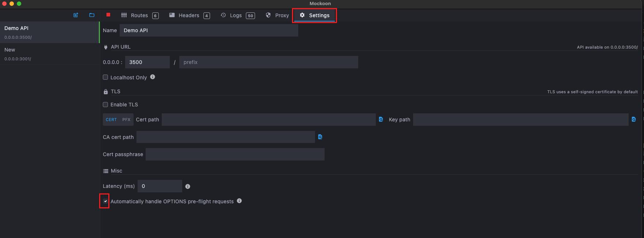
Task: Select the New environment in sidebar
Action: tap(50, 54)
